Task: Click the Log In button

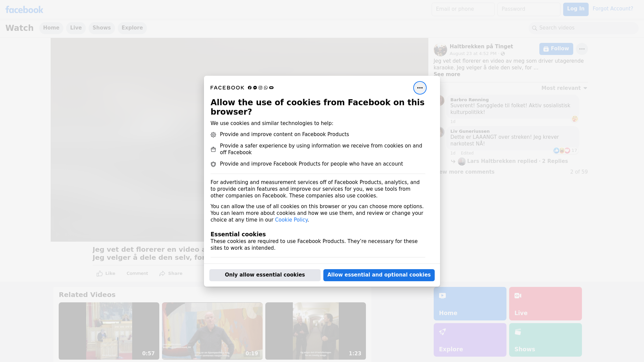Action: pos(576,9)
